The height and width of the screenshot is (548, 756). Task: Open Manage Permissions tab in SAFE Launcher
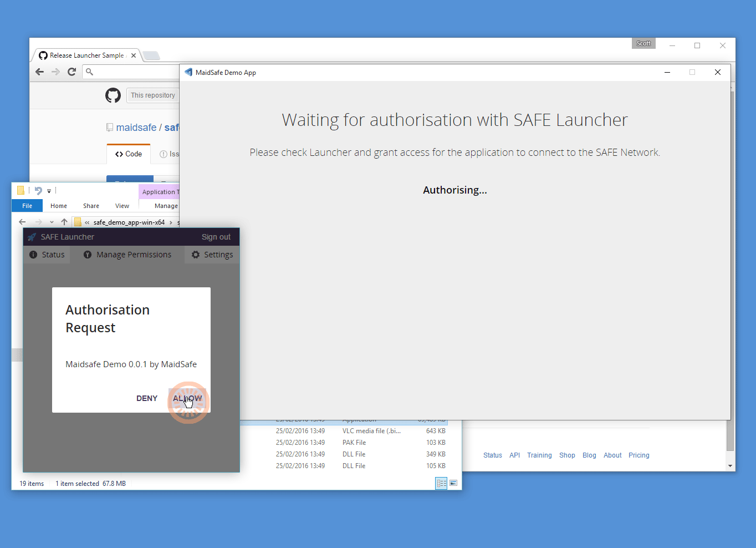coord(127,255)
